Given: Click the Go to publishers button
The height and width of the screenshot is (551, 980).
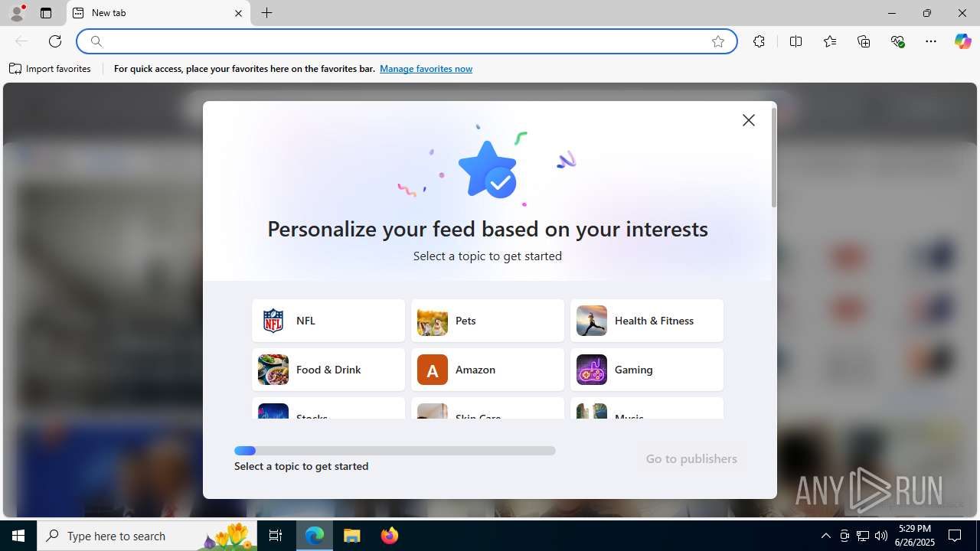Looking at the screenshot, I should [x=691, y=458].
